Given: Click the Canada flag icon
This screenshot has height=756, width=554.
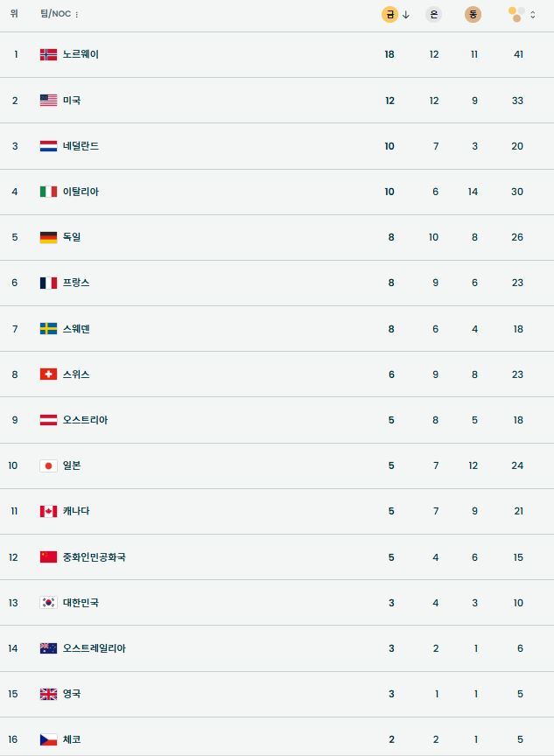Looking at the screenshot, I should [x=48, y=511].
